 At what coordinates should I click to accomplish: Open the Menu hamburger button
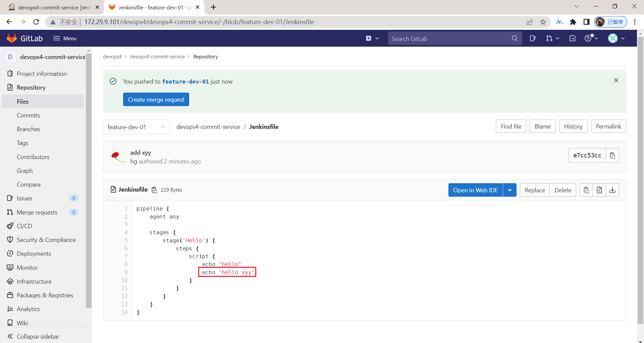65,38
